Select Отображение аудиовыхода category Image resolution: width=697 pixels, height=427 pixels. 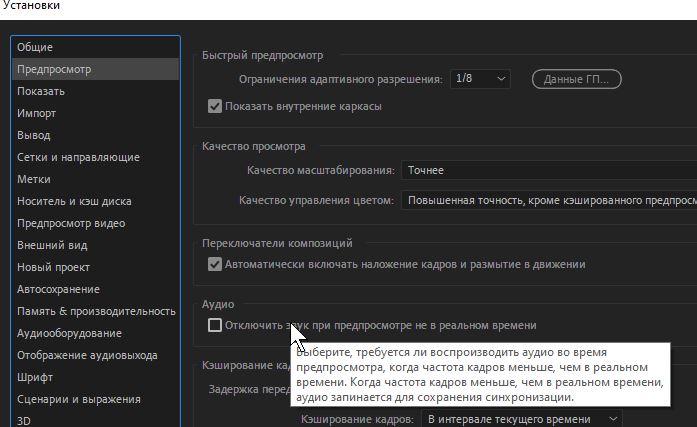(96, 355)
